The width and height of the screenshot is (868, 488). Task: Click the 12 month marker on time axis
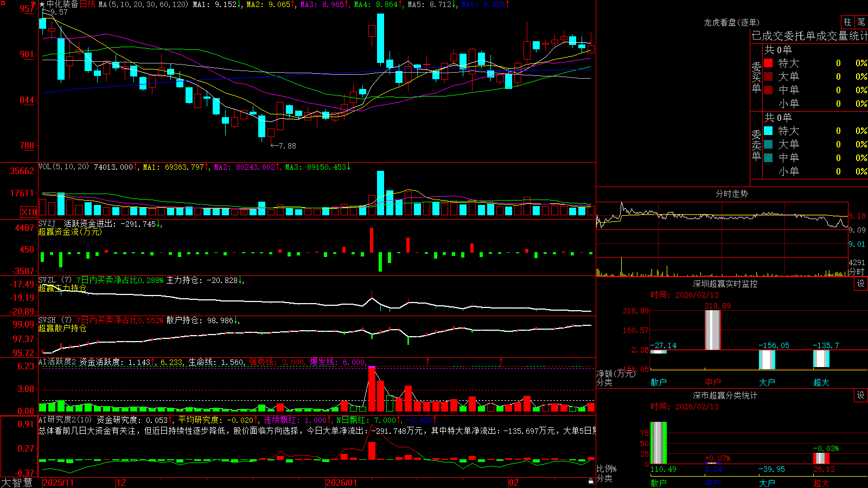point(121,483)
